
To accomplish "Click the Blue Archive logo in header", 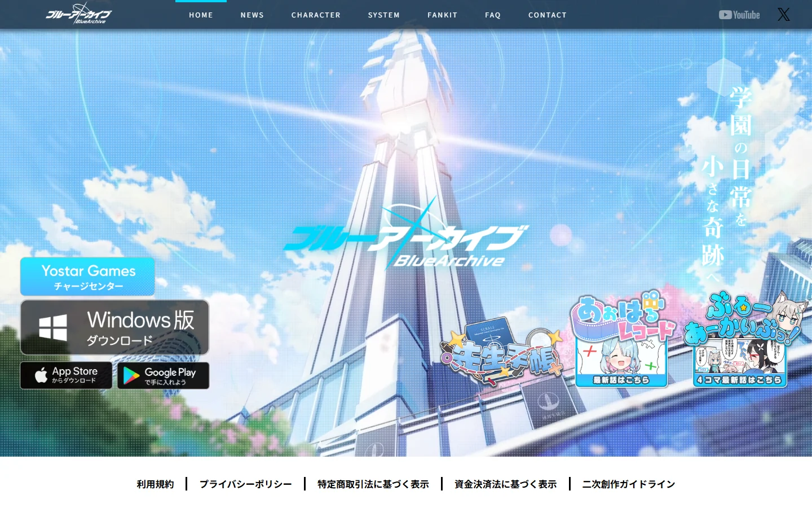I will pos(78,14).
